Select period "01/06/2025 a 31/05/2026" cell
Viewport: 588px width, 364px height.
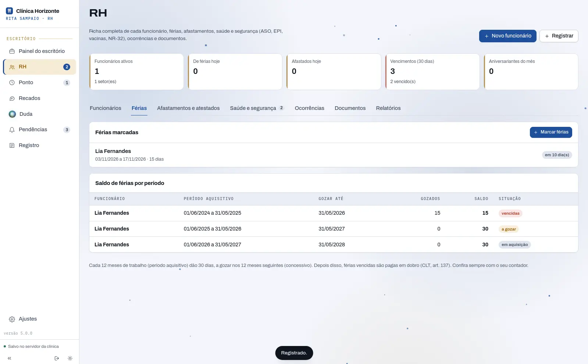pos(213,229)
